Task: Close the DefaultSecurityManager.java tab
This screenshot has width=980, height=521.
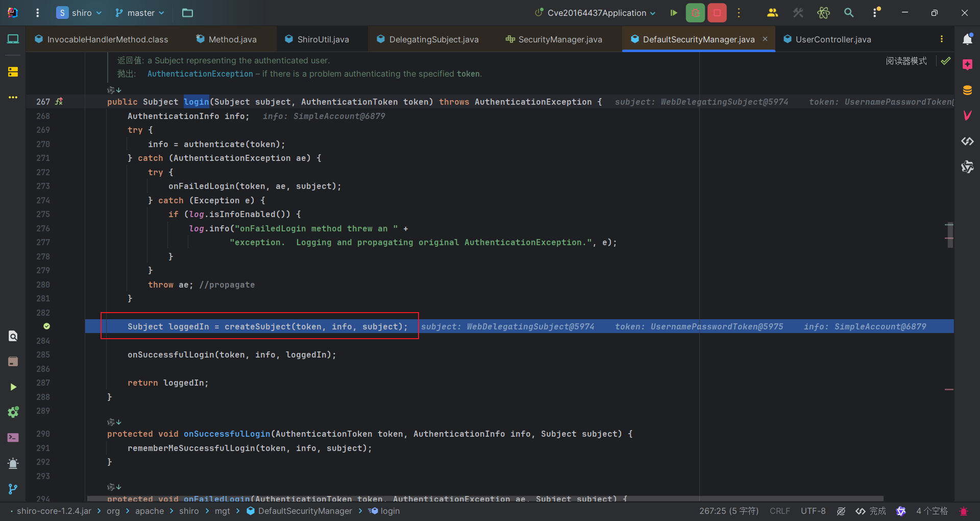Action: click(765, 39)
